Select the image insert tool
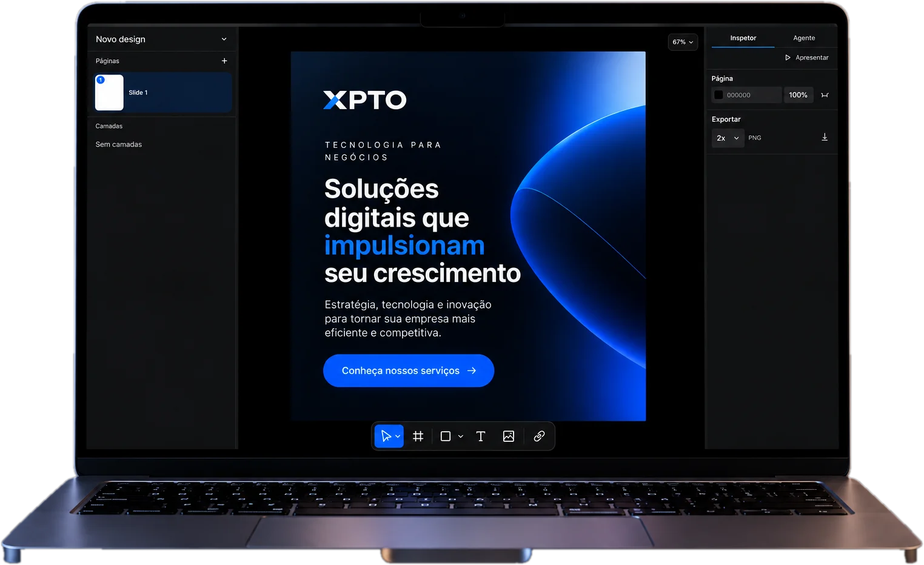The height and width of the screenshot is (565, 924). pyautogui.click(x=509, y=436)
